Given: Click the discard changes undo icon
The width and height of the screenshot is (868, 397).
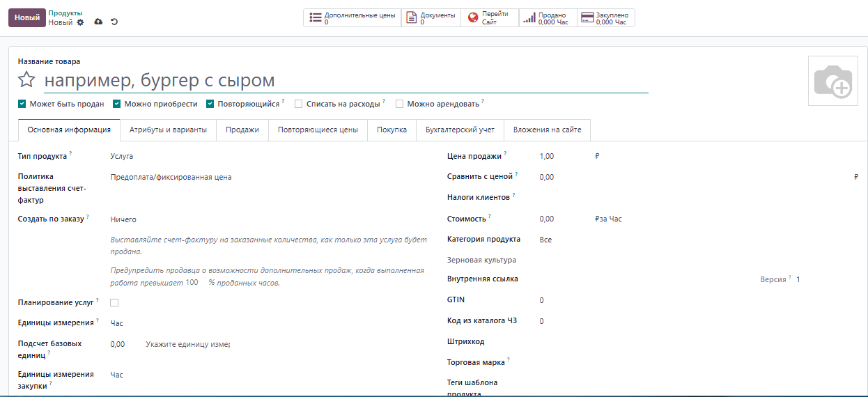Looking at the screenshot, I should 114,22.
